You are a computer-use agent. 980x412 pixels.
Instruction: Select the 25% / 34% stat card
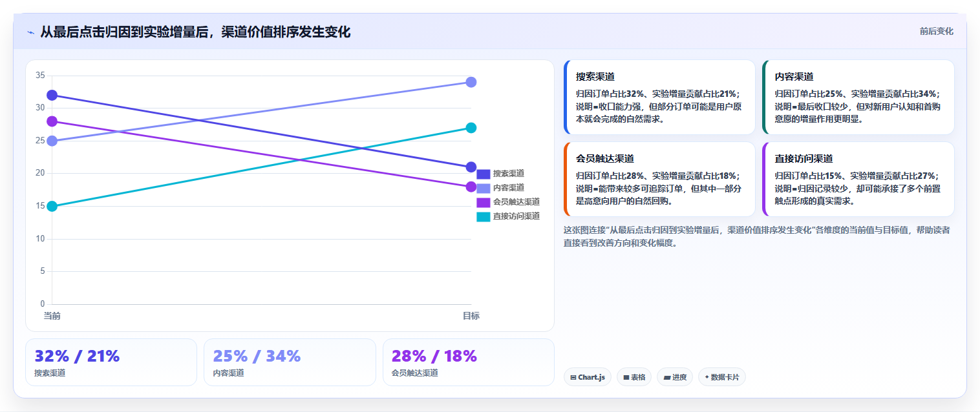click(290, 362)
